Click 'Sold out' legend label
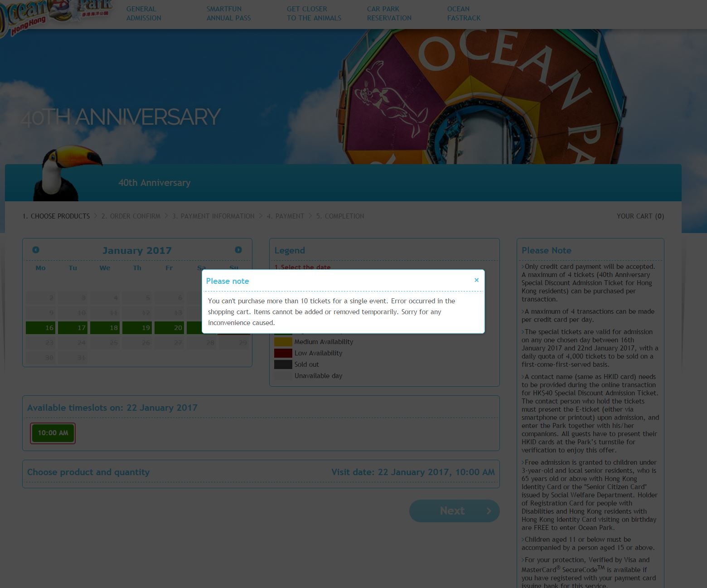This screenshot has height=588, width=707. coord(307,364)
